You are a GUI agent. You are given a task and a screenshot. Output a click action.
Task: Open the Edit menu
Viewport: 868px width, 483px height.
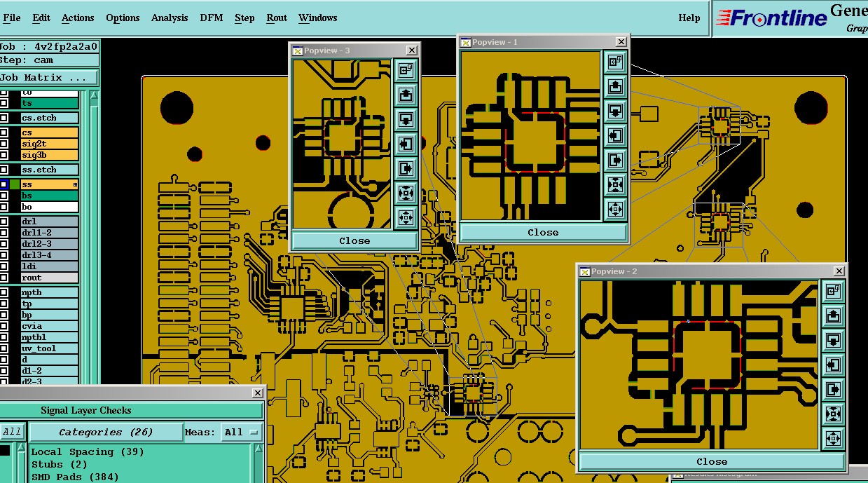(x=41, y=18)
